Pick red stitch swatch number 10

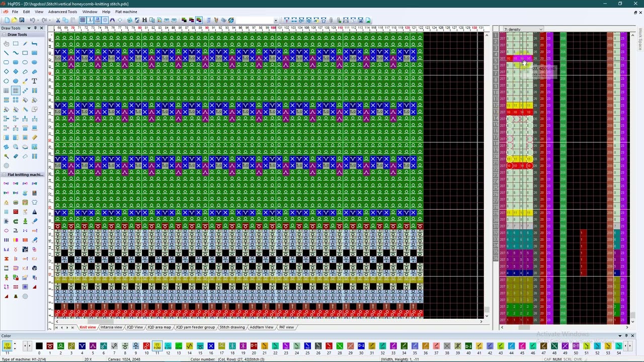(146, 346)
